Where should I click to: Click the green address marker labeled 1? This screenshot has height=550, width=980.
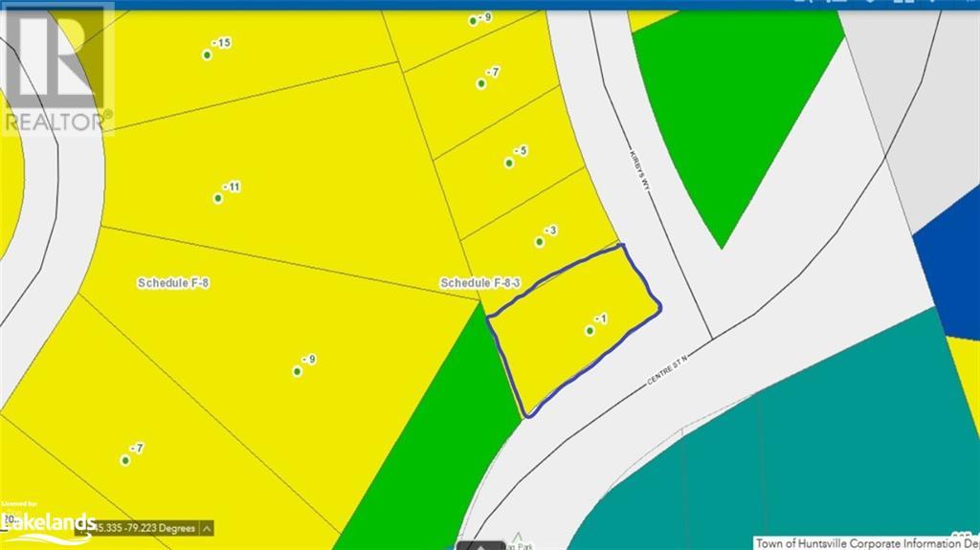590,331
